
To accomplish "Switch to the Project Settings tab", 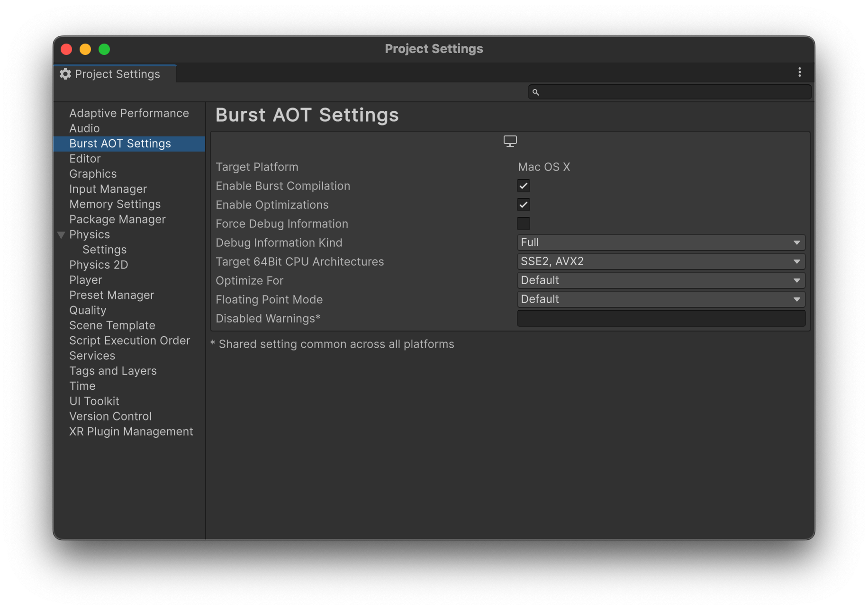I will click(x=118, y=74).
